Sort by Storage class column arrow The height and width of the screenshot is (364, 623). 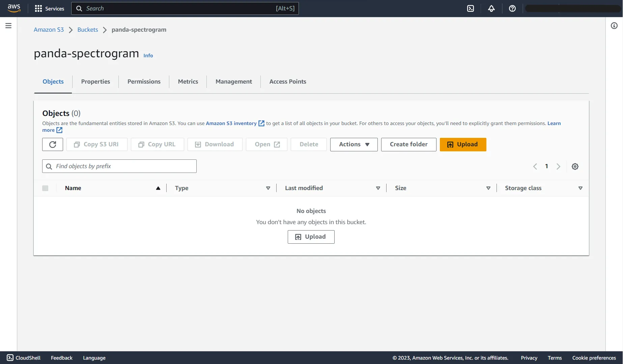pyautogui.click(x=580, y=188)
